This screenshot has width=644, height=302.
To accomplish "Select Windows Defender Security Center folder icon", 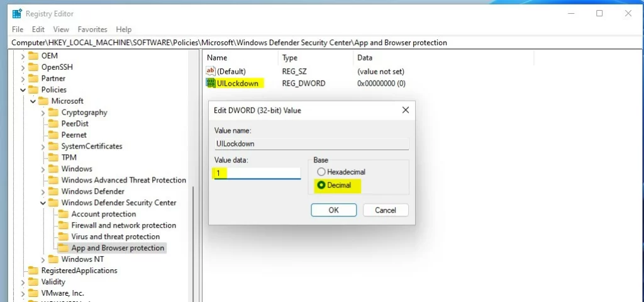I will (x=53, y=203).
